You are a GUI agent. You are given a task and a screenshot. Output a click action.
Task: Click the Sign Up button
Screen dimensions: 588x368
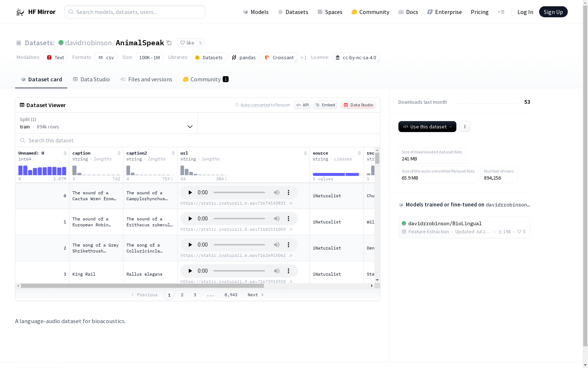click(x=553, y=12)
